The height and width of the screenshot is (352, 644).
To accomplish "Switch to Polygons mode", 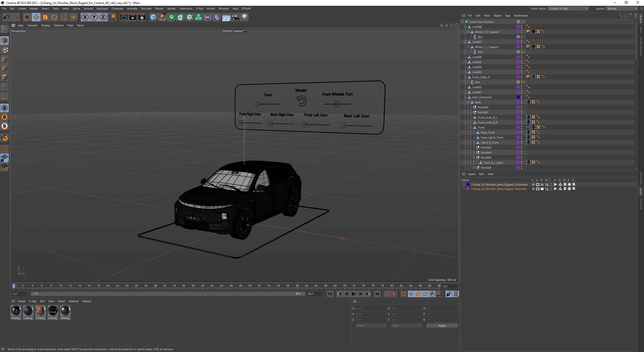I will tap(5, 77).
